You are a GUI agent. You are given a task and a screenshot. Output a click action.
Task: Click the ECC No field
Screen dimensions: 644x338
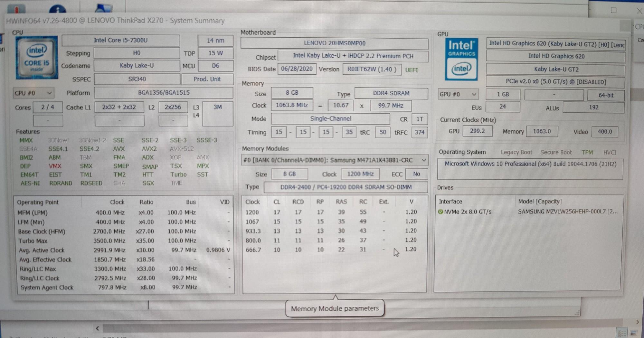[x=417, y=174]
